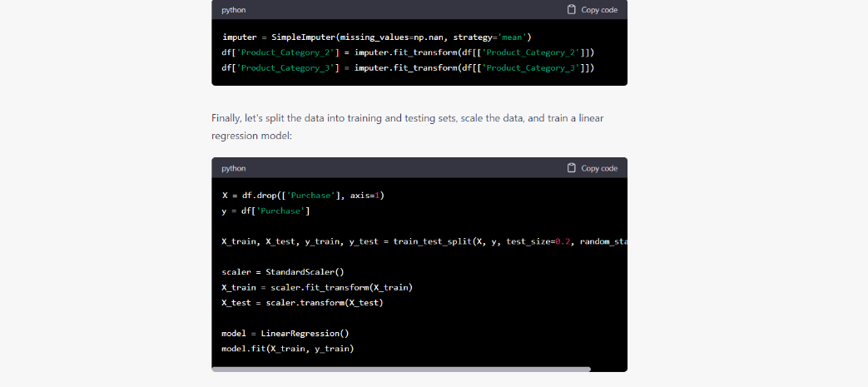Image resolution: width=868 pixels, height=387 pixels.
Task: Click clipboard icon in the imputer block header
Action: 572,9
